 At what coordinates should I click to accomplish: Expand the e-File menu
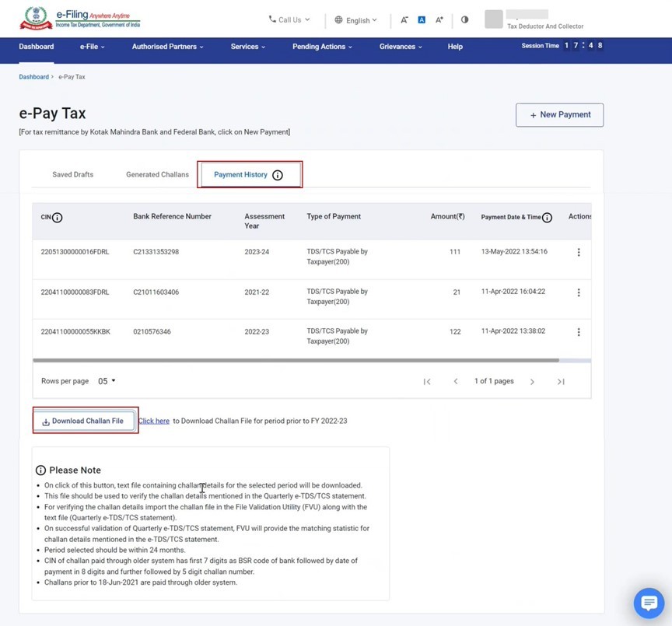tap(92, 47)
